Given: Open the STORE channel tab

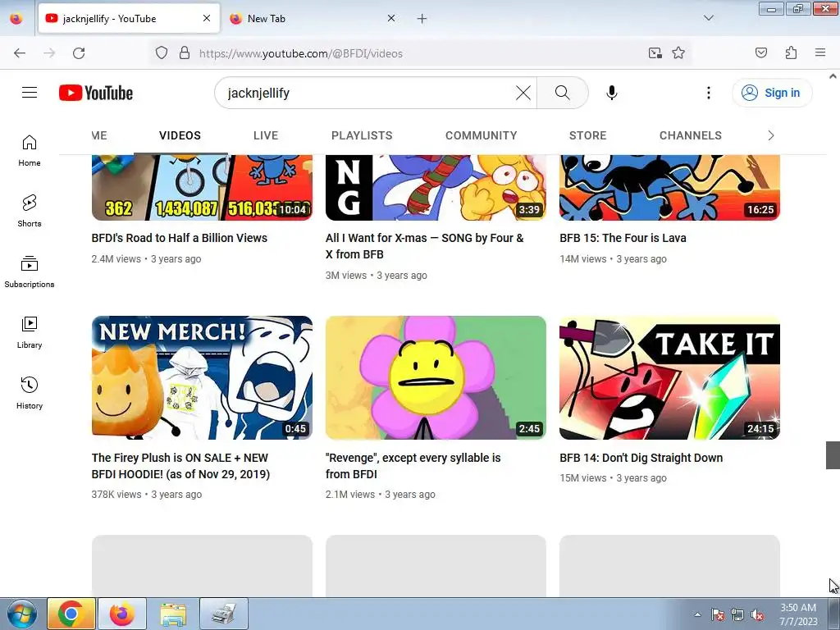Looking at the screenshot, I should point(587,135).
